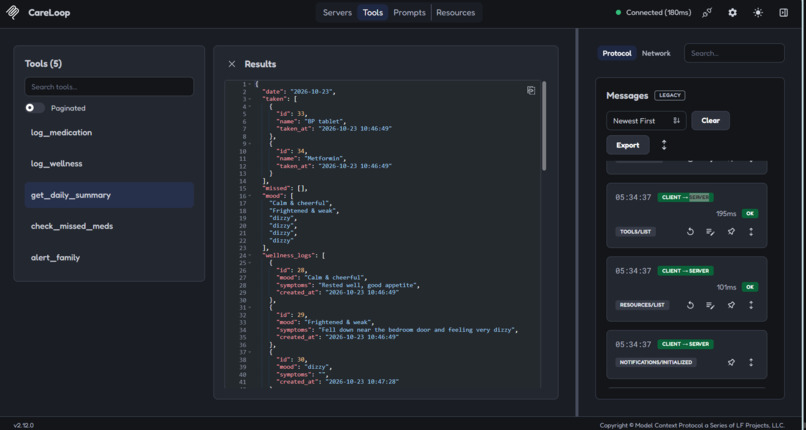This screenshot has height=430, width=806.
Task: Open the alert_family tool
Action: point(109,257)
